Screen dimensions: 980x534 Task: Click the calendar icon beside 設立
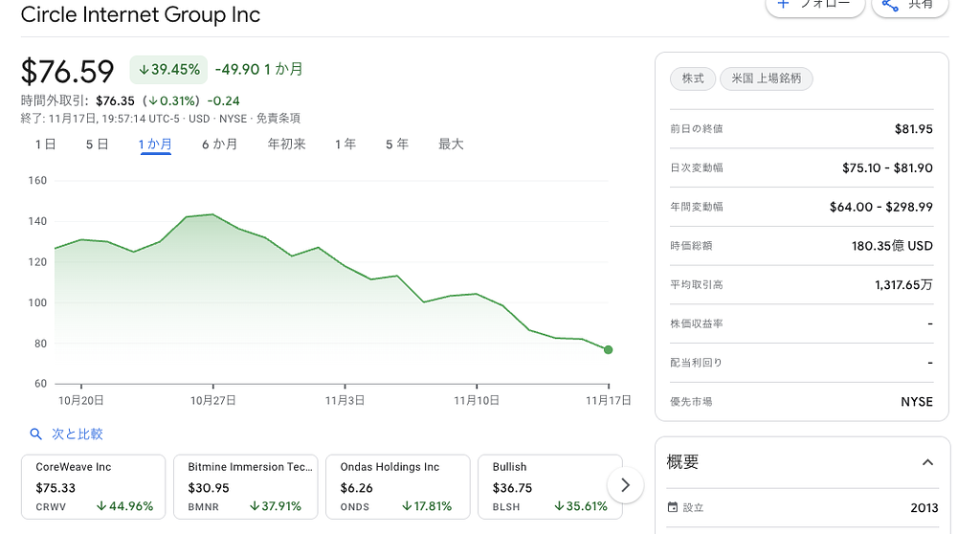[672, 507]
